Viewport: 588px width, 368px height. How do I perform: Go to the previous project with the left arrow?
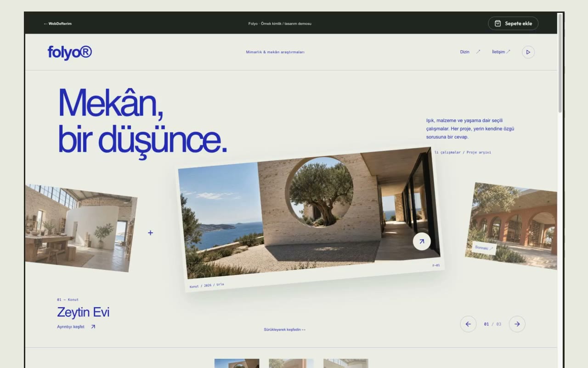[x=468, y=324]
